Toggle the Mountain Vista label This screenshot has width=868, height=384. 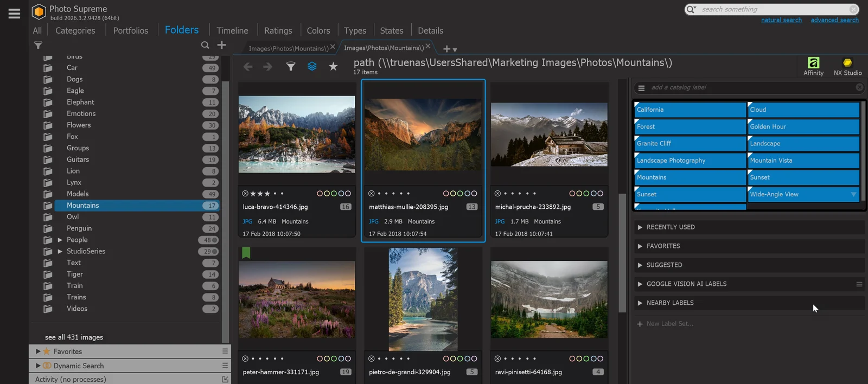[803, 161]
